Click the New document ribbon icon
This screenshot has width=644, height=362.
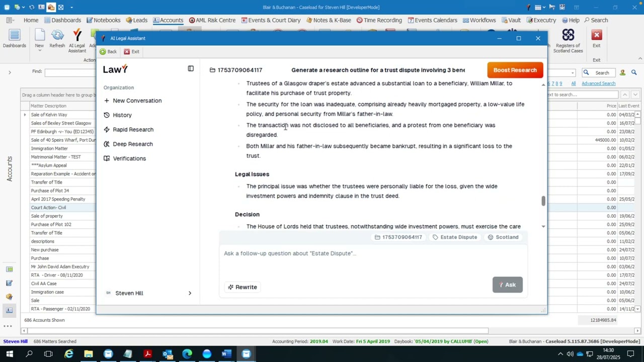tap(39, 39)
